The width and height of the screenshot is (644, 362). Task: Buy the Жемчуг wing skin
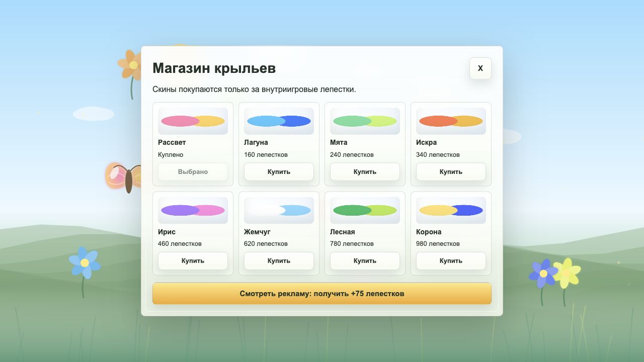point(279,260)
